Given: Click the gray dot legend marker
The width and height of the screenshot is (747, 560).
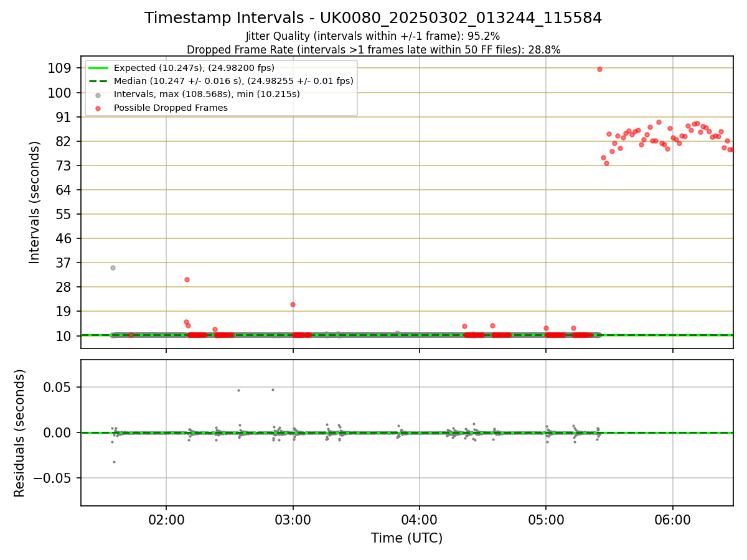Looking at the screenshot, I should click(x=98, y=95).
